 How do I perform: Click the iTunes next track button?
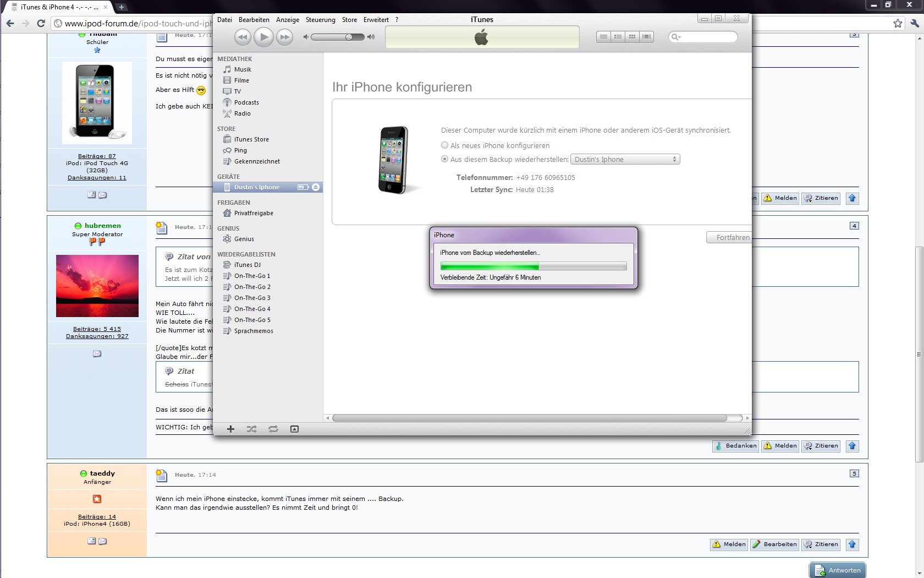coord(284,37)
